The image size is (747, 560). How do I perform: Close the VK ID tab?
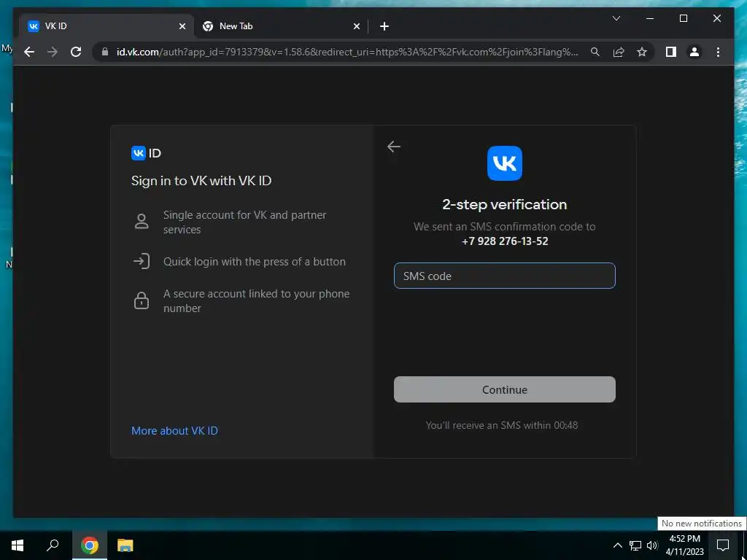coord(182,26)
